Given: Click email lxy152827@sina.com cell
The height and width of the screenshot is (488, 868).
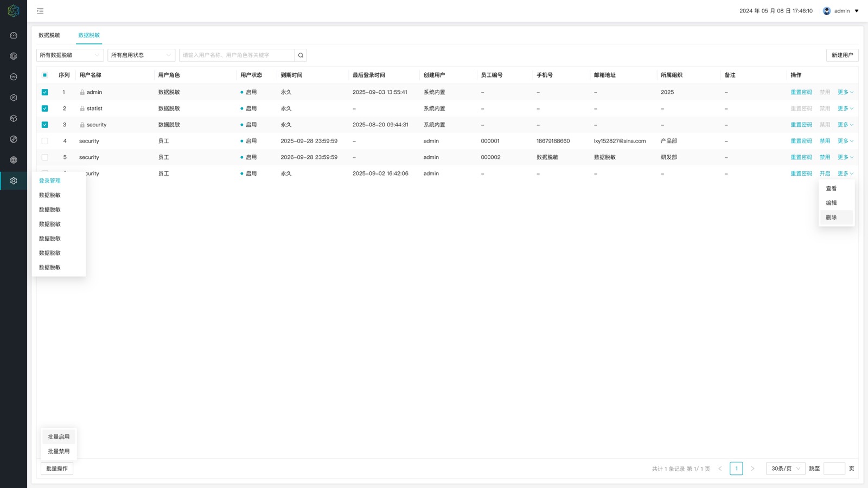Looking at the screenshot, I should [x=620, y=141].
